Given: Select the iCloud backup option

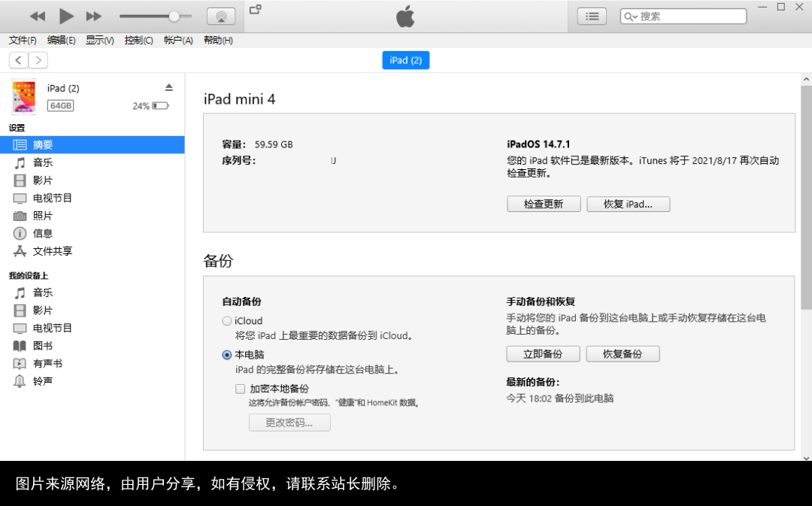Looking at the screenshot, I should [226, 320].
